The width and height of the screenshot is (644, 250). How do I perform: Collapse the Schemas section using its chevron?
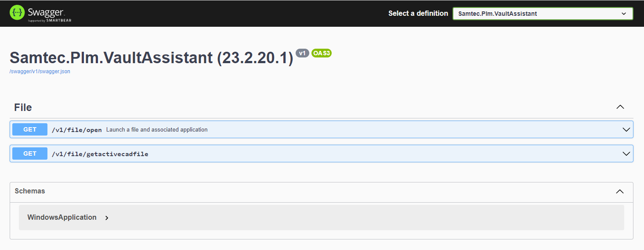click(x=619, y=191)
